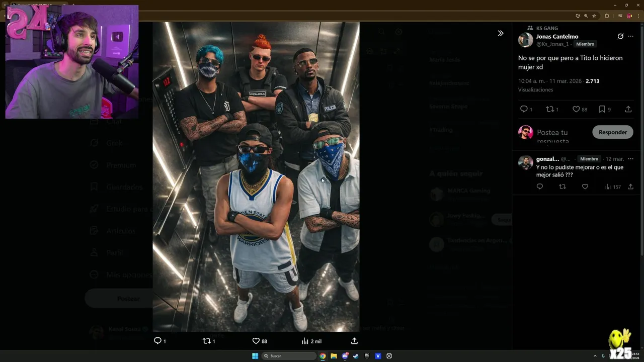Open the Windows Start menu
The image size is (644, 362).
(255, 356)
